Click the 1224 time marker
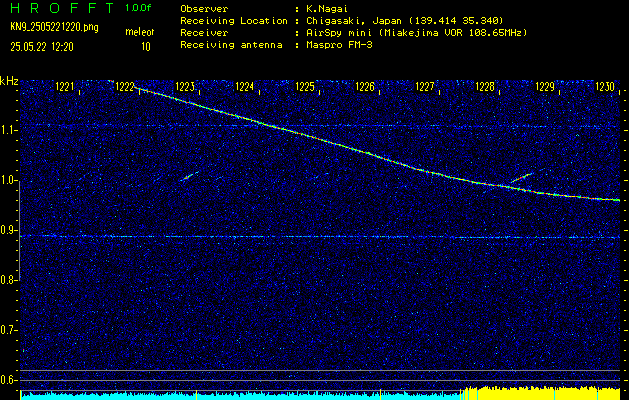Screen dimensions: 629x400 (x=245, y=86)
